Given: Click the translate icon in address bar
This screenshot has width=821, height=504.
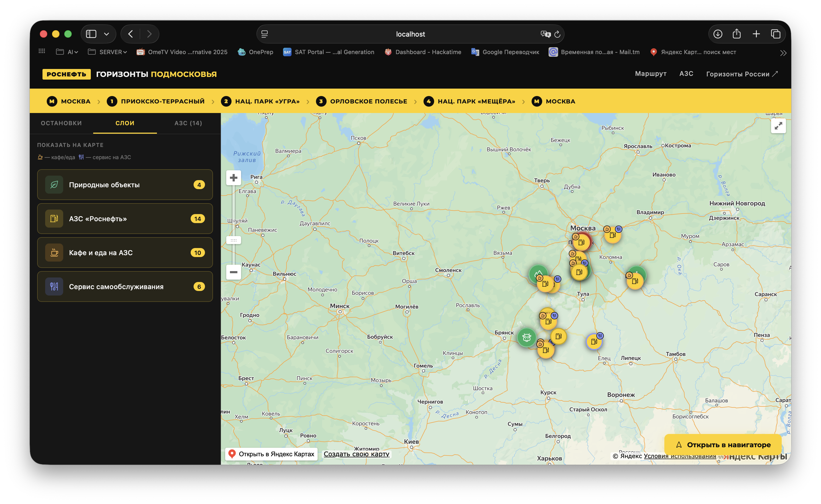Looking at the screenshot, I should pos(545,34).
